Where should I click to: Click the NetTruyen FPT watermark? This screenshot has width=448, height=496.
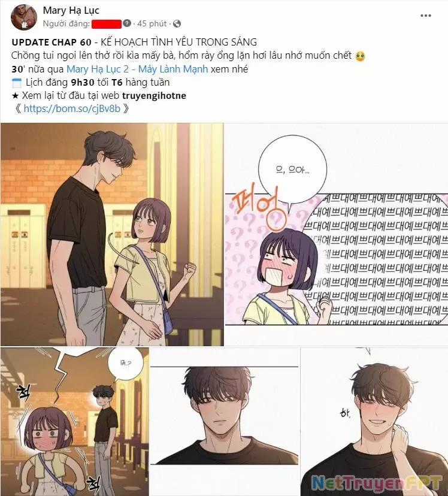coord(377,483)
